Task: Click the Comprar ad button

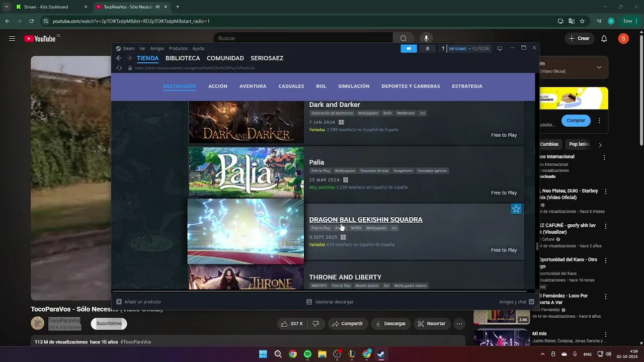Action: [x=576, y=121]
